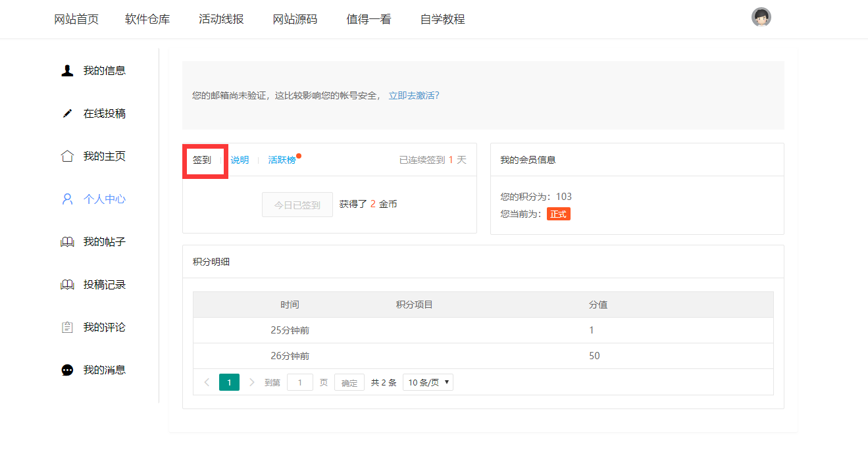Open the 自学教程 menu item
This screenshot has width=868, height=471.
(442, 19)
